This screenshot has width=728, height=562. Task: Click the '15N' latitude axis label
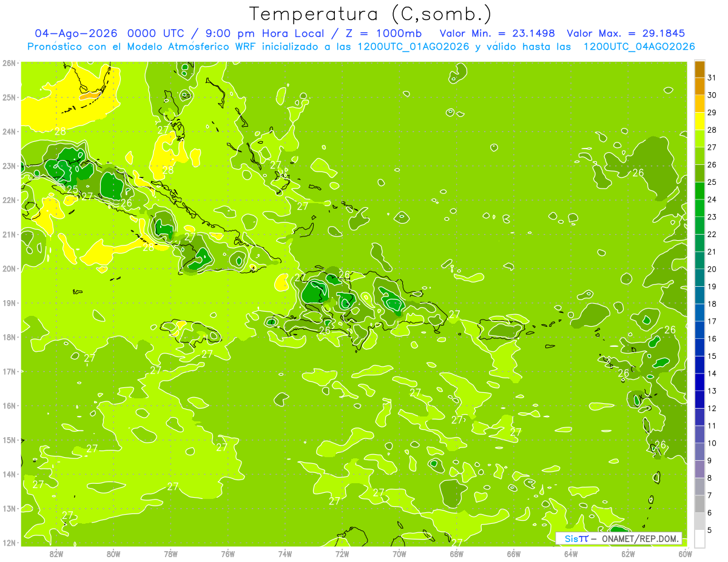9,440
